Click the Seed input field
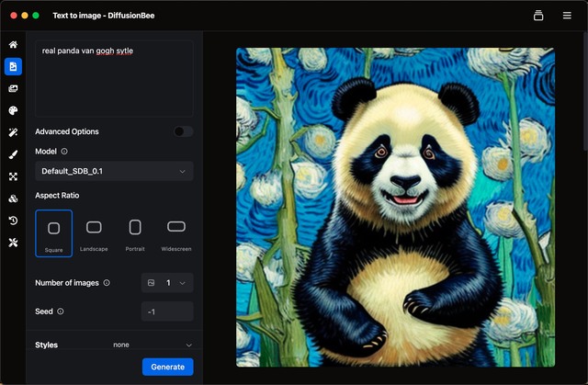Viewport: 588px width, 385px height. (x=167, y=311)
